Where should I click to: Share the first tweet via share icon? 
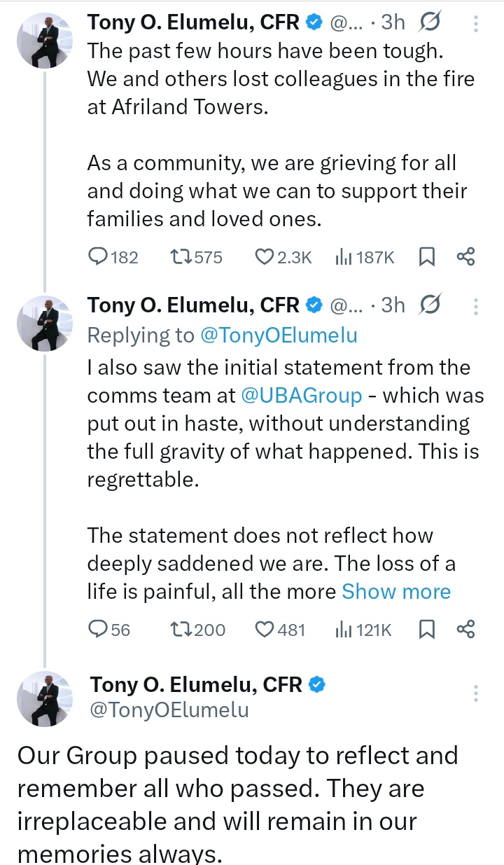pyautogui.click(x=465, y=257)
